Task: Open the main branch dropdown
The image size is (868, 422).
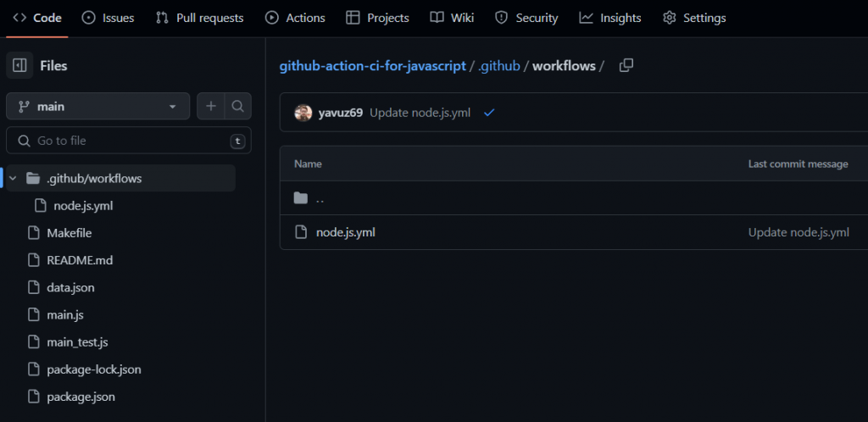Action: 98,106
